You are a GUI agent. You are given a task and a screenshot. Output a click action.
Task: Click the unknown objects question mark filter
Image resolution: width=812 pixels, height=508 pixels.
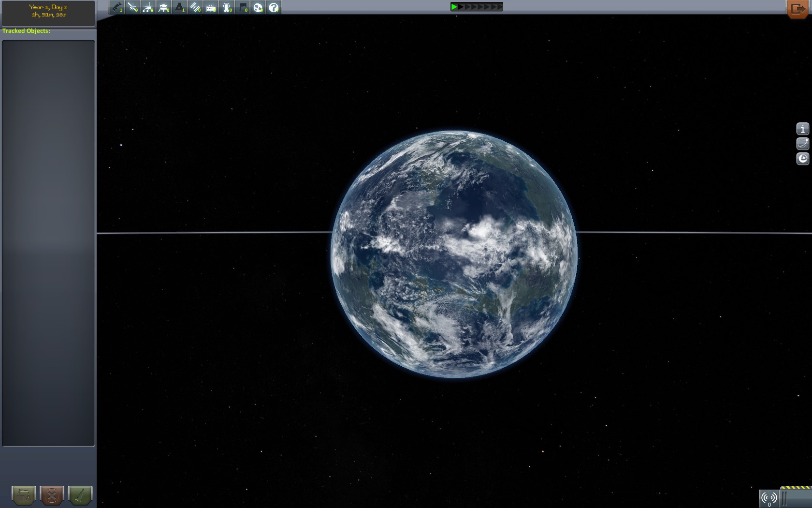click(x=274, y=8)
